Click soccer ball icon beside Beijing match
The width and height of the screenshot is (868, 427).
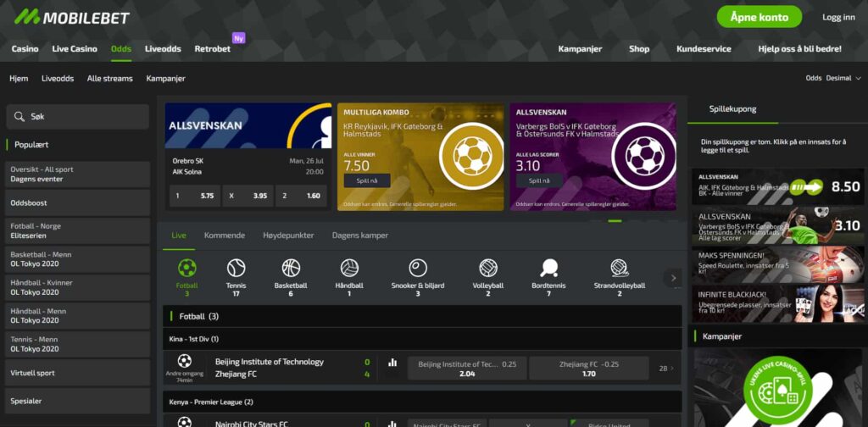pyautogui.click(x=184, y=361)
